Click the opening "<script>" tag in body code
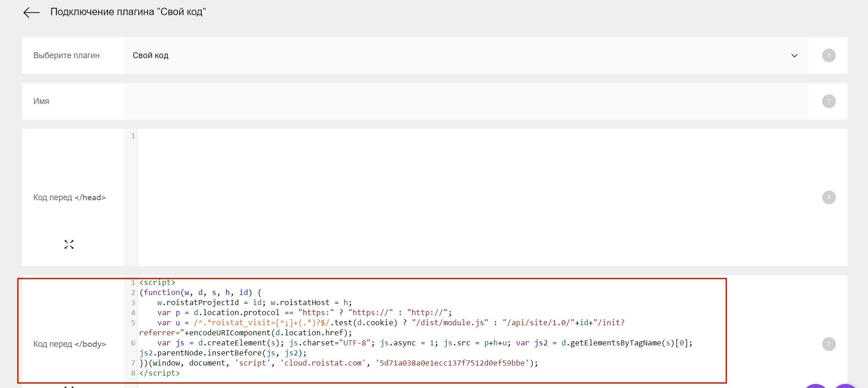868x388 pixels. click(157, 282)
